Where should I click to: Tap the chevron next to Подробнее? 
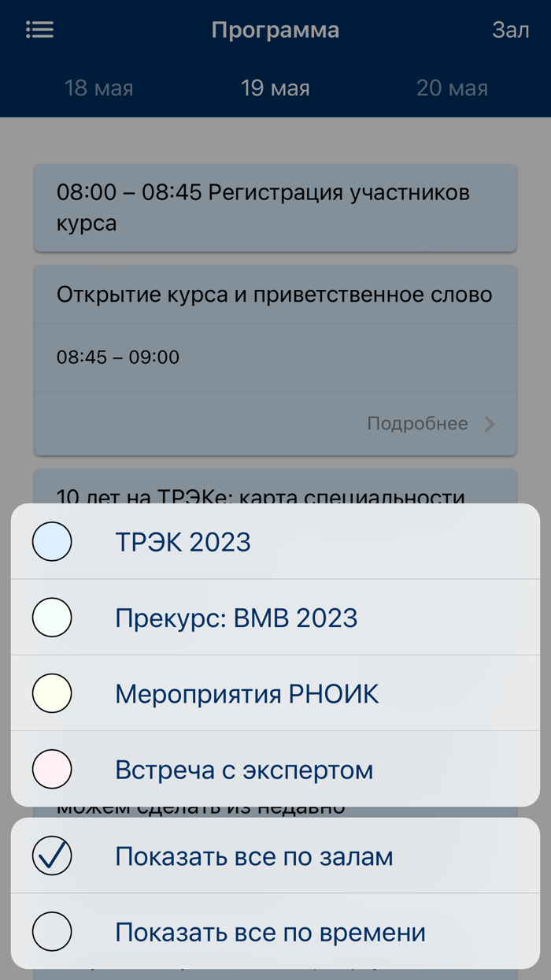(x=490, y=423)
